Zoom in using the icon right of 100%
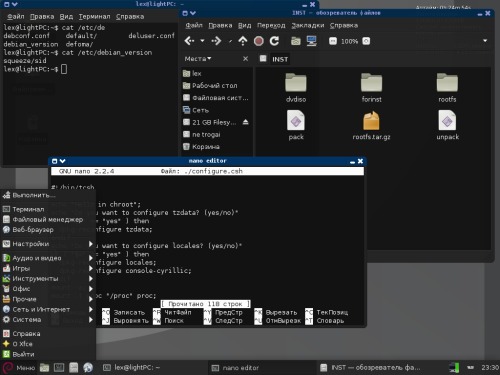The image size is (500, 375). coord(366,41)
